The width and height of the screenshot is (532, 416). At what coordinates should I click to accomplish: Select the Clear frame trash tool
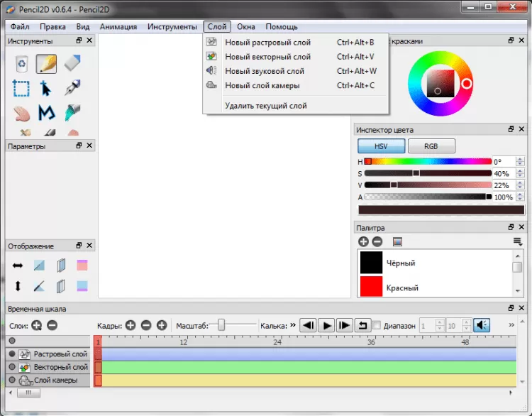[22, 63]
